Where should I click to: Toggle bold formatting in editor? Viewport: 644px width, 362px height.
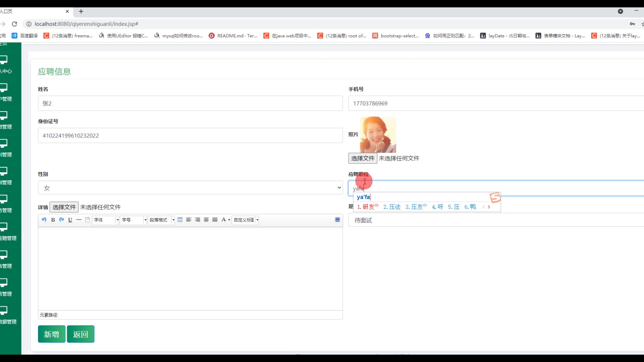point(53,220)
